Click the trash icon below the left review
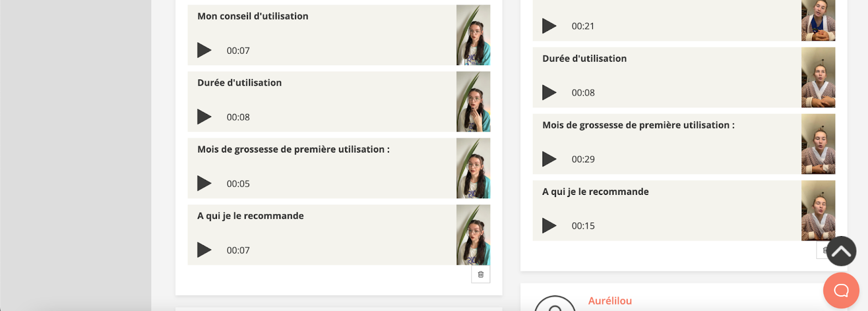868x311 pixels. coord(481,275)
